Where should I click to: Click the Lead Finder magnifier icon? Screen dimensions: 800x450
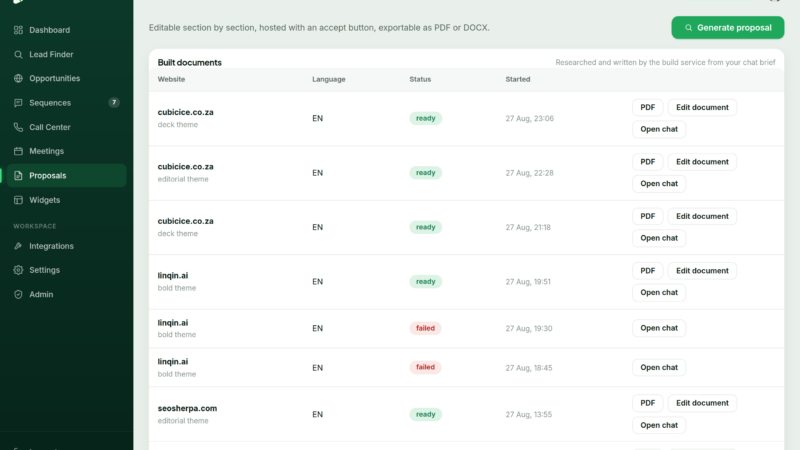(x=18, y=55)
